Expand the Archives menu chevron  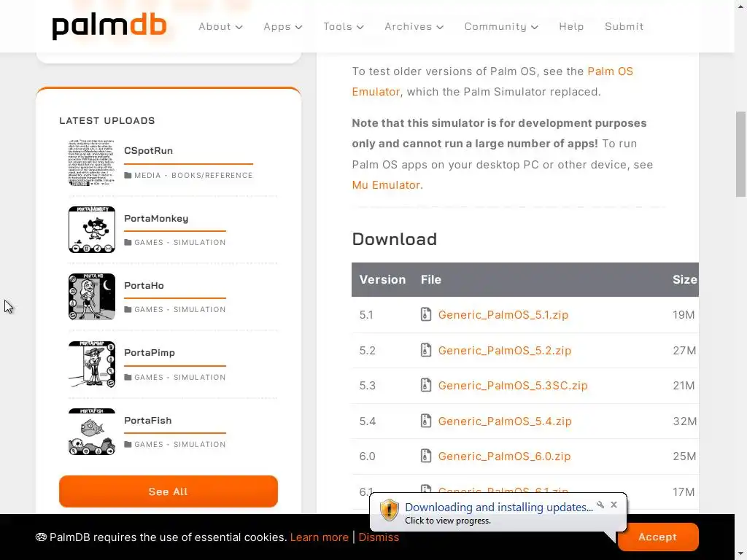(x=440, y=27)
